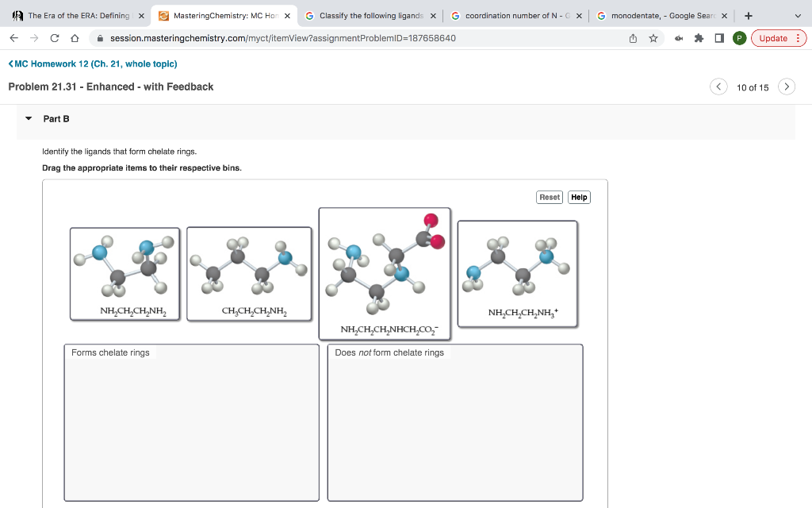Collapse the Part B section triangle

[x=27, y=118]
